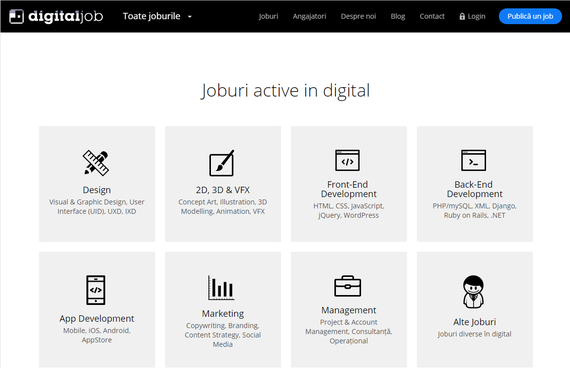Click the digitaljob wordmark text

coord(66,16)
